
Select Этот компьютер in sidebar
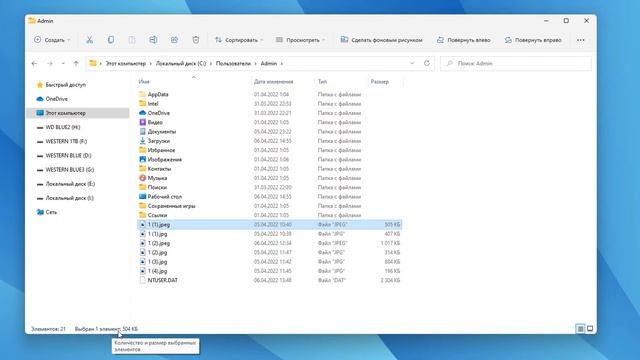78,113
